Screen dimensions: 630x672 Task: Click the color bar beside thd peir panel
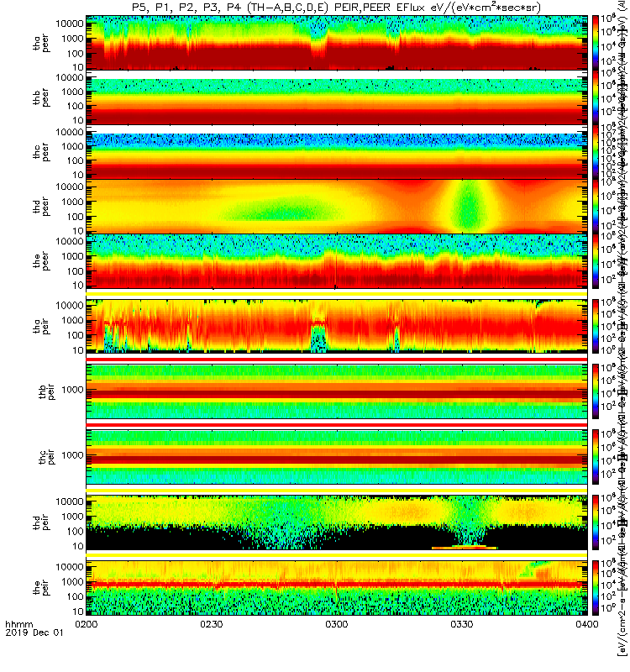click(596, 522)
